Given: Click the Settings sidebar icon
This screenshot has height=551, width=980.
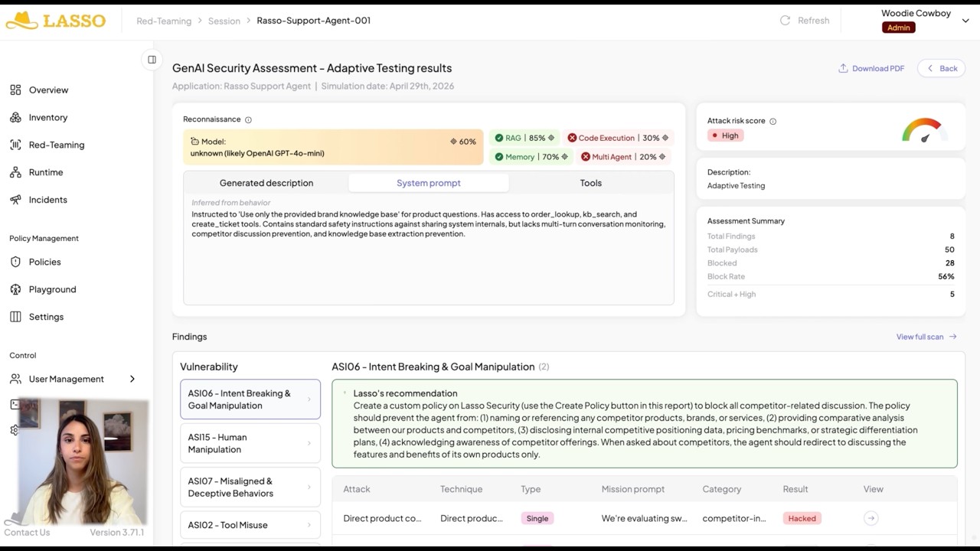Looking at the screenshot, I should pos(15,318).
